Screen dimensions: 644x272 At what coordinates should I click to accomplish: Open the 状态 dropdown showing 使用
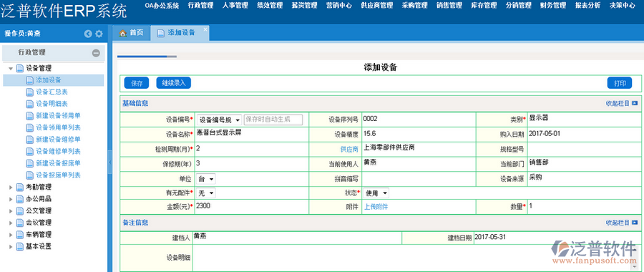click(x=376, y=193)
